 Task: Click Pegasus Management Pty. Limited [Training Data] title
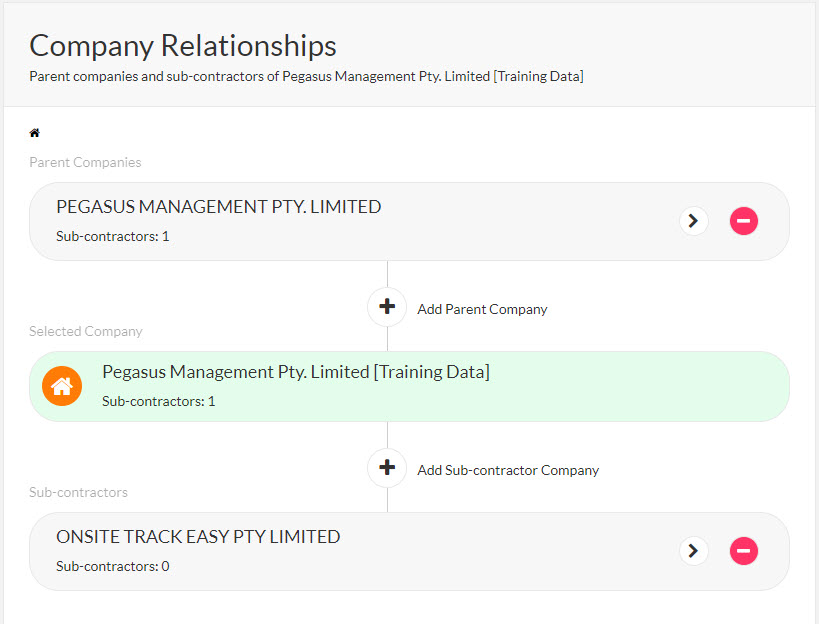pyautogui.click(x=296, y=372)
